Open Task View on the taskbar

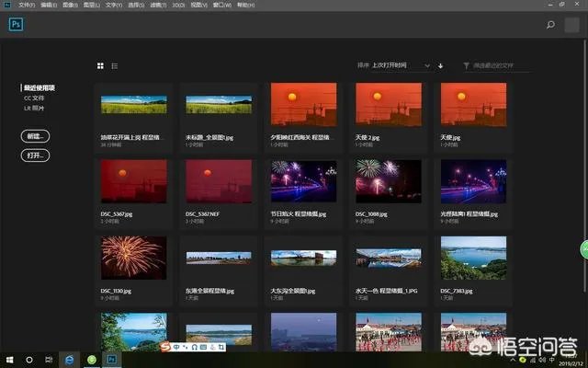tap(49, 360)
